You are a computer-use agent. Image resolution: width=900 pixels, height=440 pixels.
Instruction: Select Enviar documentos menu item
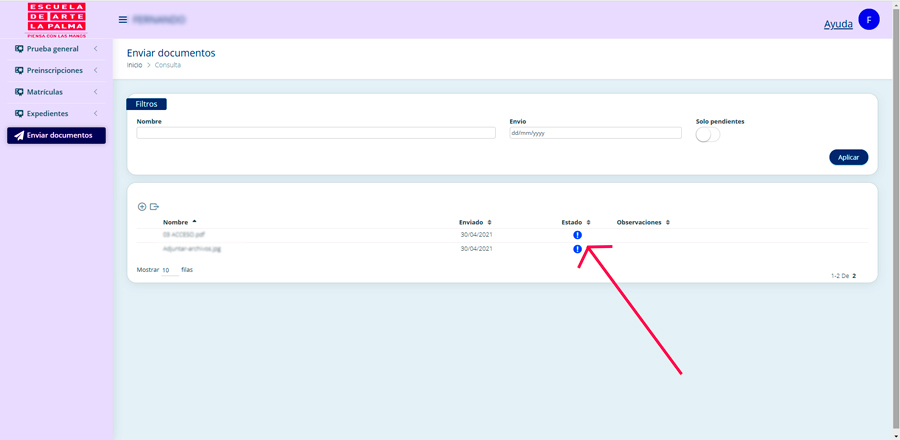point(56,135)
